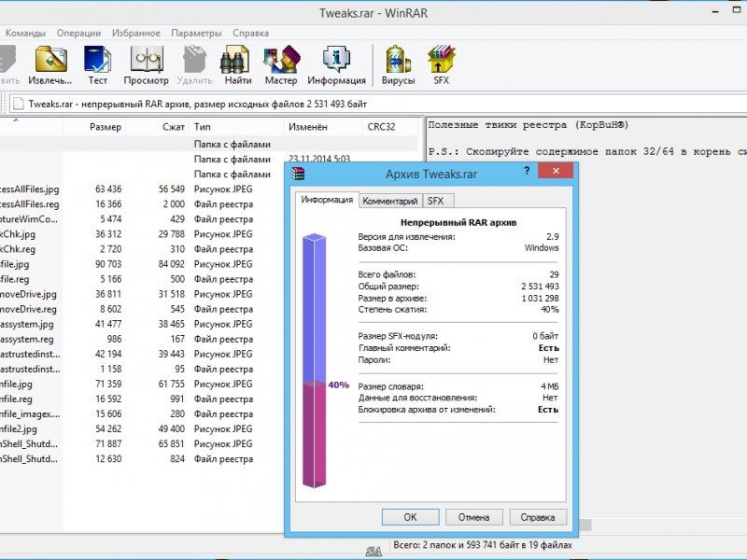
Task: Click the "Размер в архиве:" value "1 031 298"
Action: 540,298
